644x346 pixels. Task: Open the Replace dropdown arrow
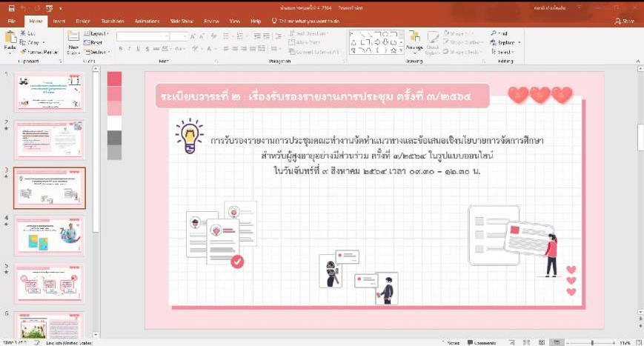(x=519, y=43)
